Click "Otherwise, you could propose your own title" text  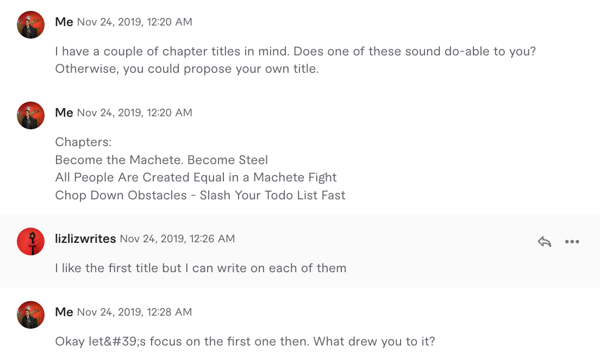tap(186, 70)
